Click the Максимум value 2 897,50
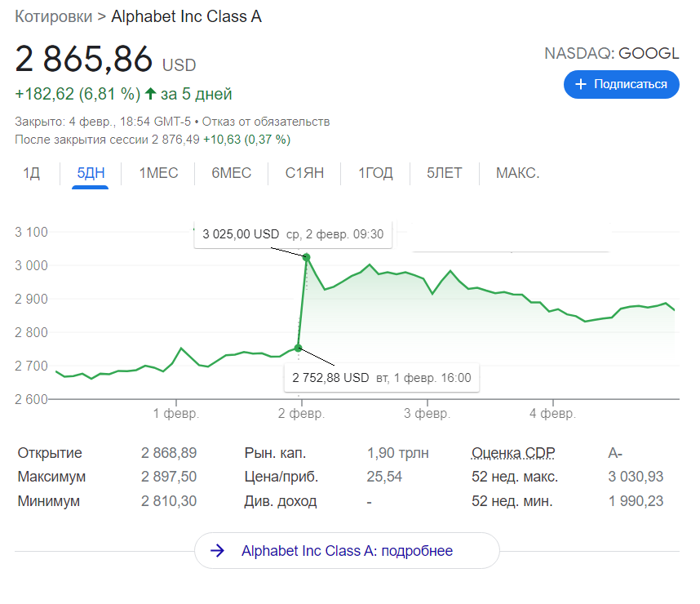The width and height of the screenshot is (700, 604). (169, 477)
